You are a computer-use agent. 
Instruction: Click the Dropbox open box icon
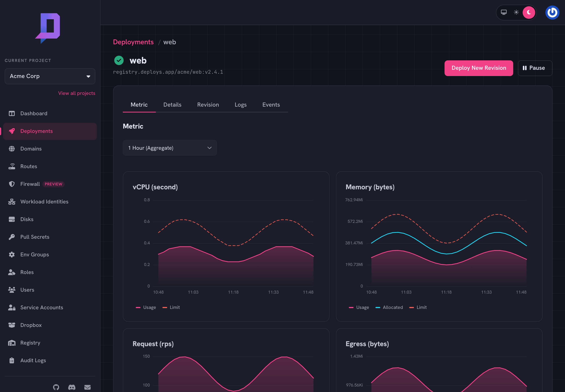point(12,325)
